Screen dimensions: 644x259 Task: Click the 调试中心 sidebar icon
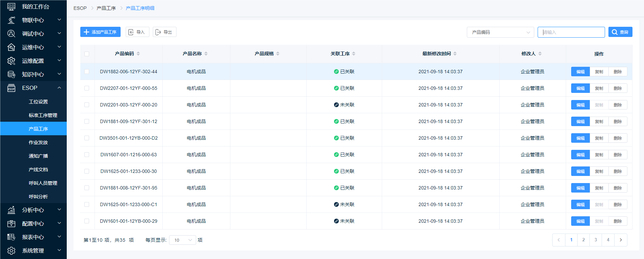pos(11,34)
